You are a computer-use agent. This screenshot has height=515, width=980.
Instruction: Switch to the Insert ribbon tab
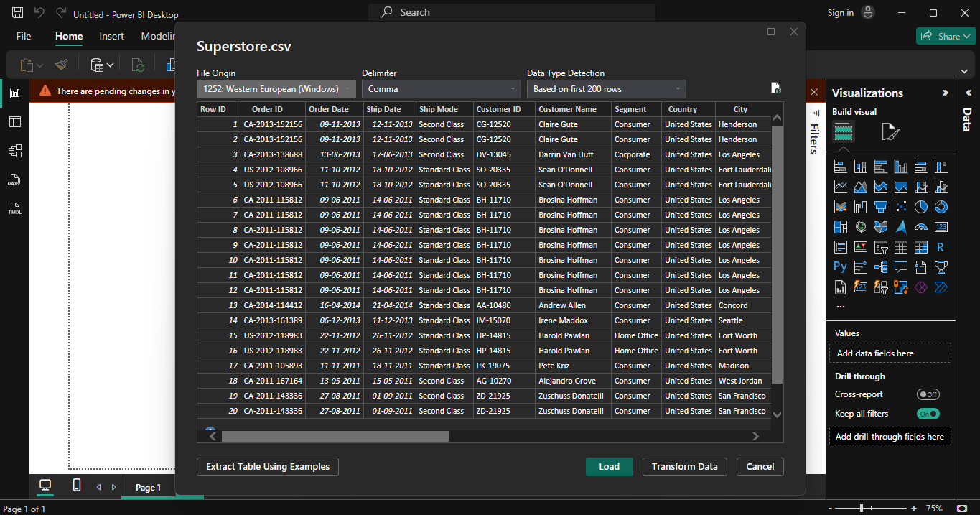[111, 35]
